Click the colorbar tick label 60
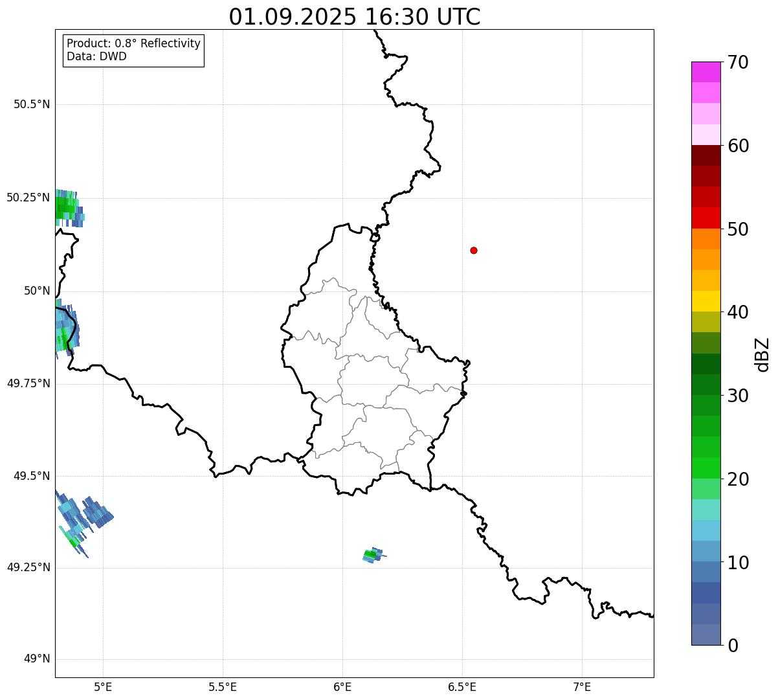Viewport: 778px width, 700px height. (x=738, y=146)
